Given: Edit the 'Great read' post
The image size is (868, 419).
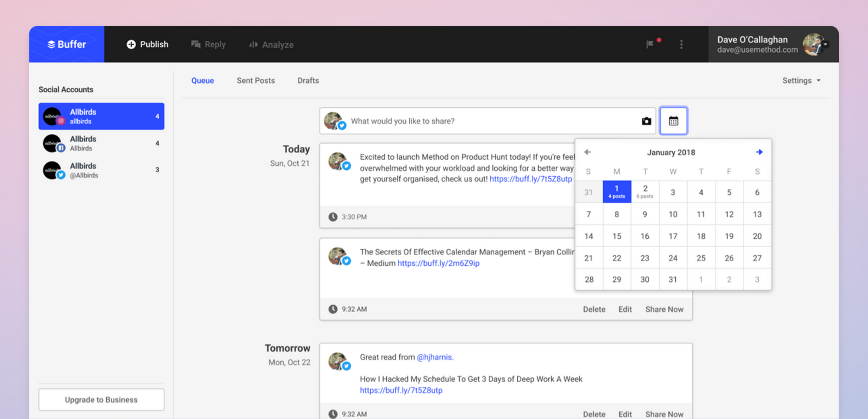Looking at the screenshot, I should pyautogui.click(x=625, y=414).
